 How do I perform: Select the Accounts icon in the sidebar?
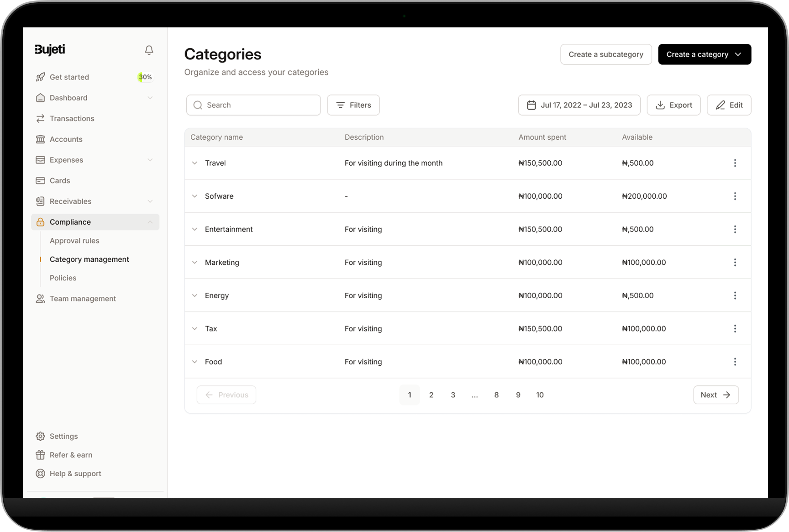[x=41, y=139]
